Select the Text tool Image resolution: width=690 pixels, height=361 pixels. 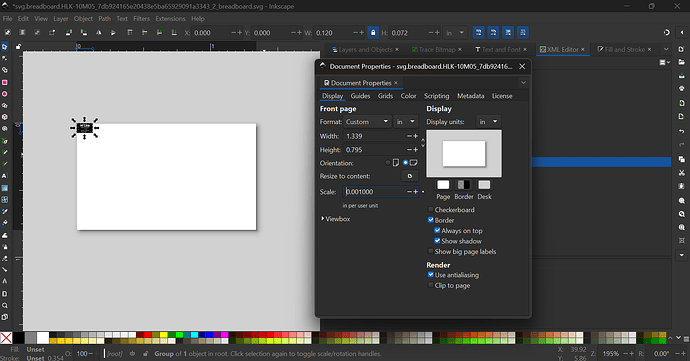coord(5,176)
